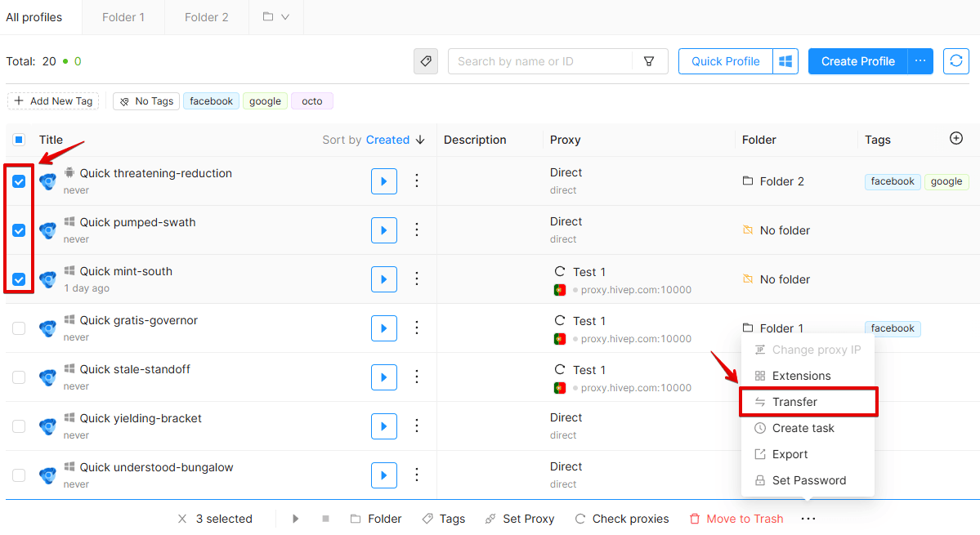The height and width of the screenshot is (535, 980).
Task: Click the refresh profiles icon button
Action: (x=955, y=61)
